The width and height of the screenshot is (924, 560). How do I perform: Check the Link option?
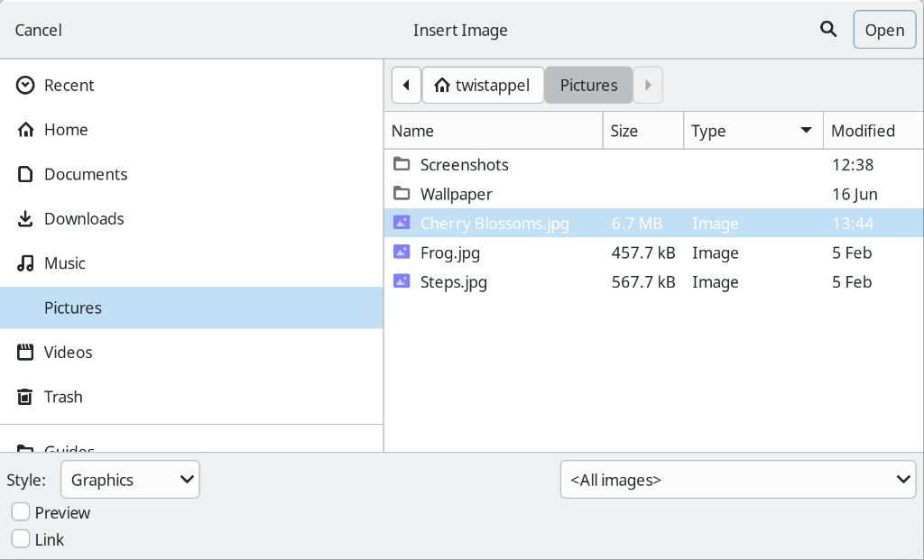point(20,538)
